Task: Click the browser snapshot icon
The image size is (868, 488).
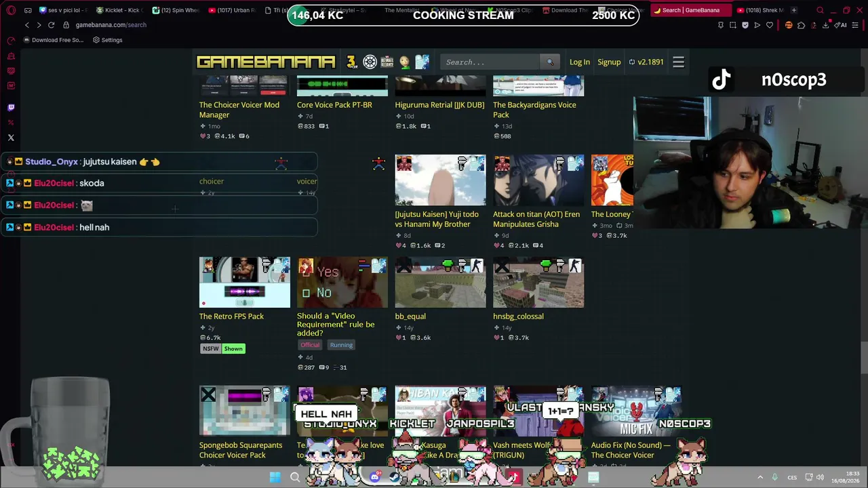Action: [733, 25]
